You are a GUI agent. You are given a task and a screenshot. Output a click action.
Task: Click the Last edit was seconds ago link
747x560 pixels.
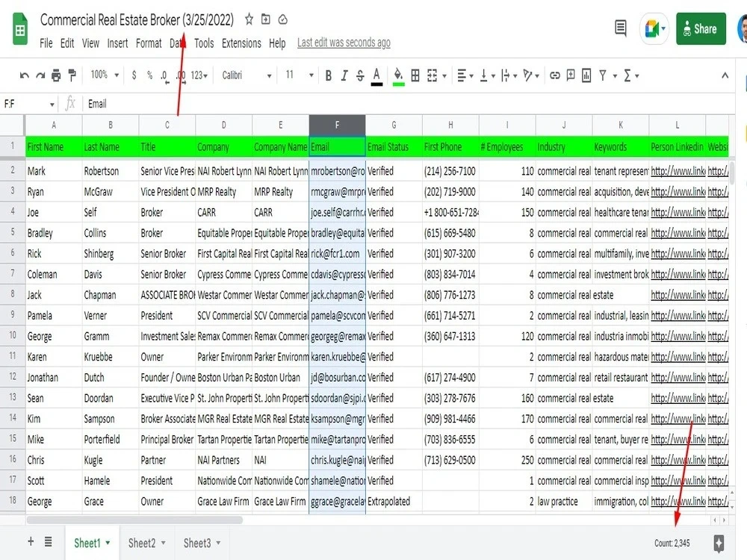[344, 43]
